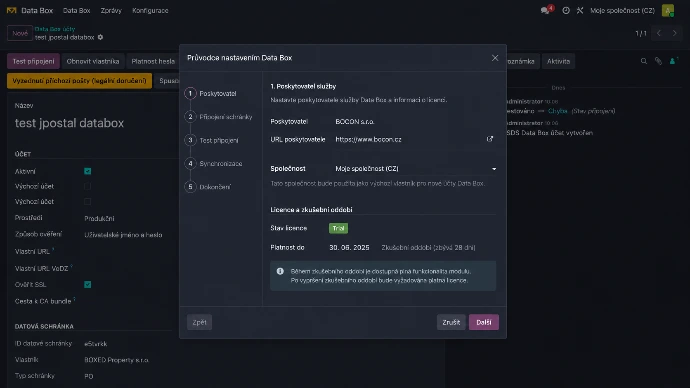Click Vyzvednutí příchozí pošty button

click(79, 81)
